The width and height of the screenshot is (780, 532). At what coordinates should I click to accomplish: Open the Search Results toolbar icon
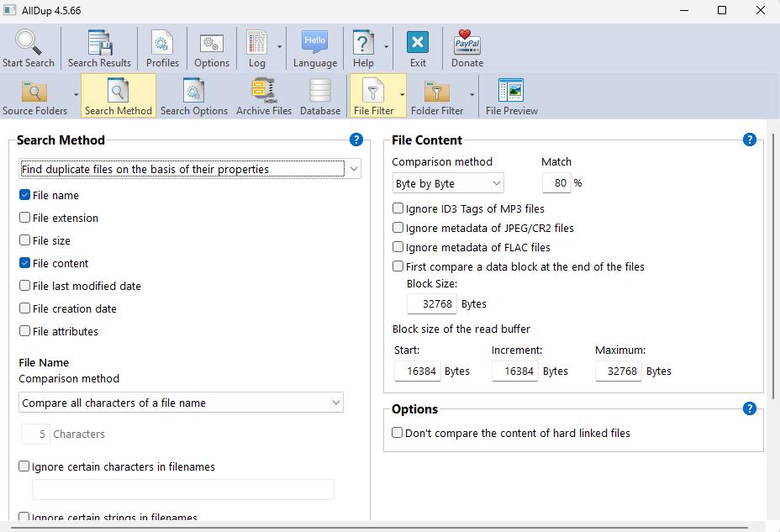(99, 42)
